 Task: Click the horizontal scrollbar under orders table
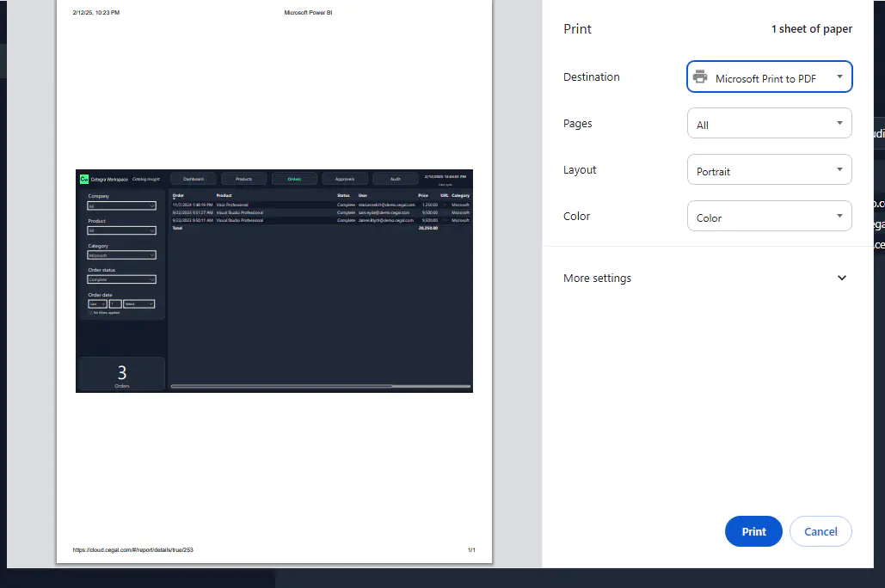click(282, 386)
